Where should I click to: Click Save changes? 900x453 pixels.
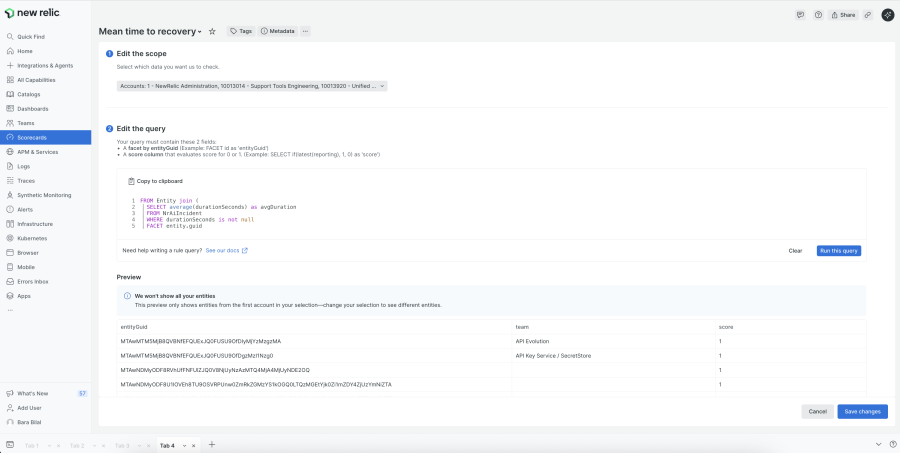(x=862, y=412)
